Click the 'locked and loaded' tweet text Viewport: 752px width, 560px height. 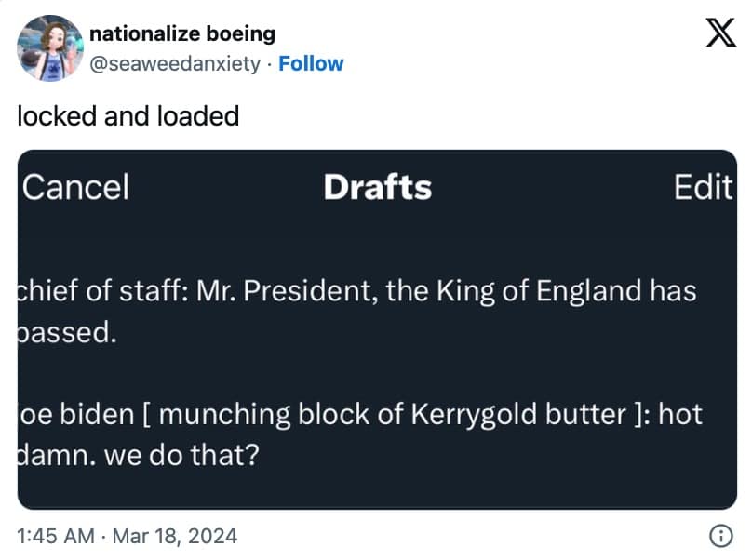tap(128, 116)
